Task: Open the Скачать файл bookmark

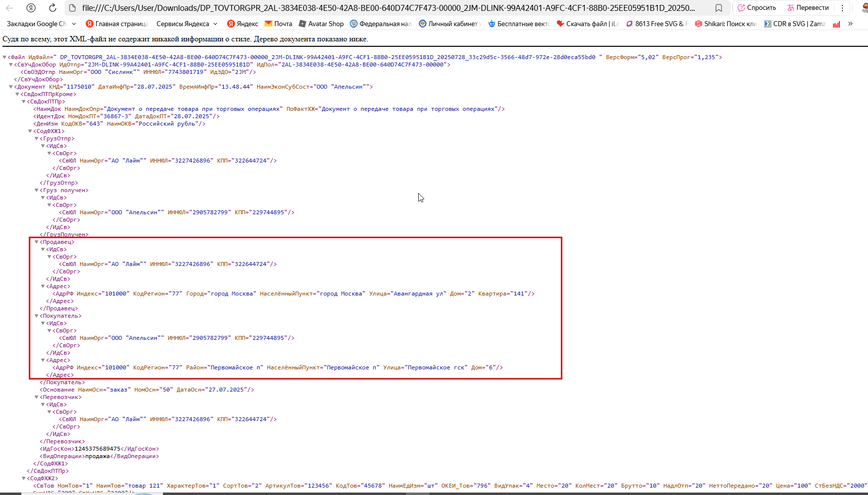Action: pos(588,24)
